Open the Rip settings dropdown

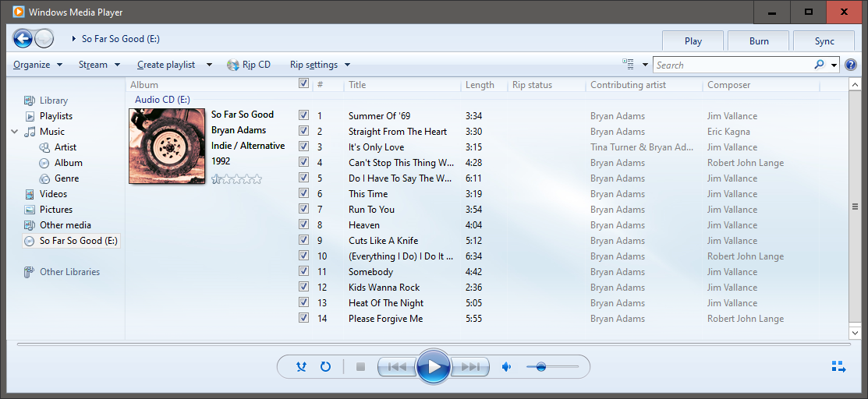tap(320, 65)
